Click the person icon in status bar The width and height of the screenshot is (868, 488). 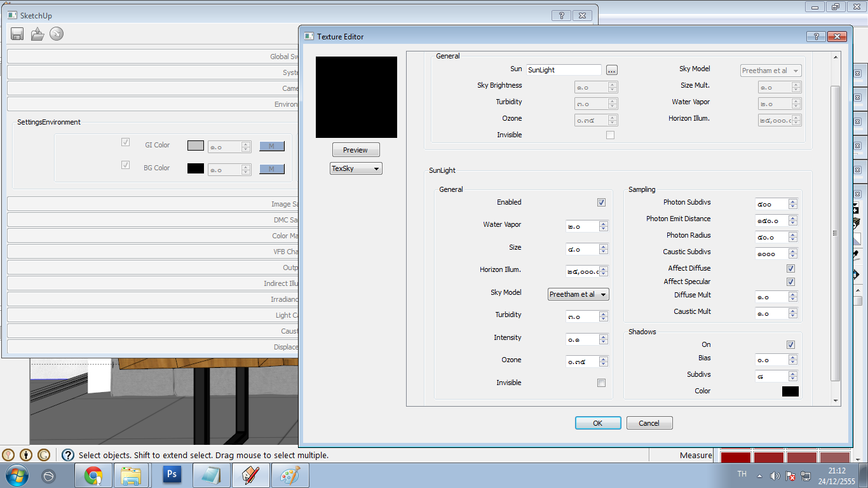(x=26, y=455)
